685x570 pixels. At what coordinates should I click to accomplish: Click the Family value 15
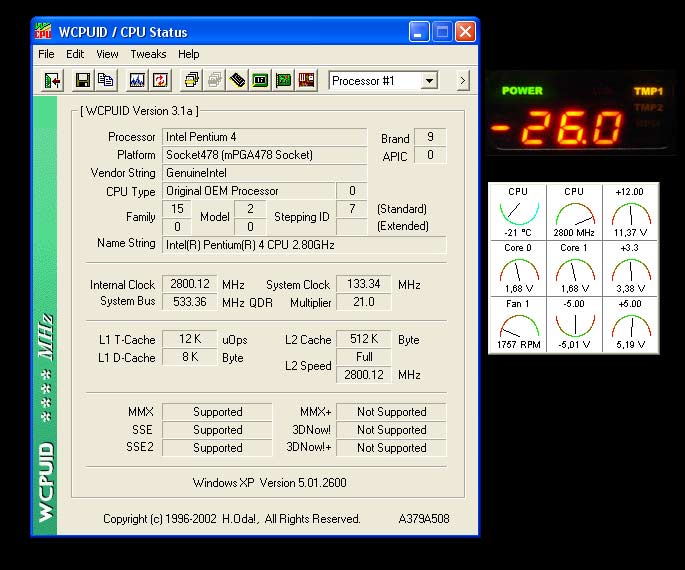177,209
